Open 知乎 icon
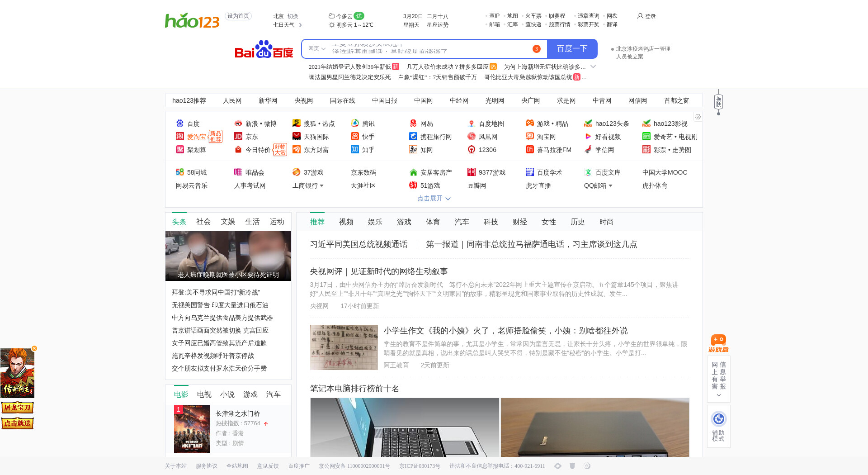 coord(355,150)
